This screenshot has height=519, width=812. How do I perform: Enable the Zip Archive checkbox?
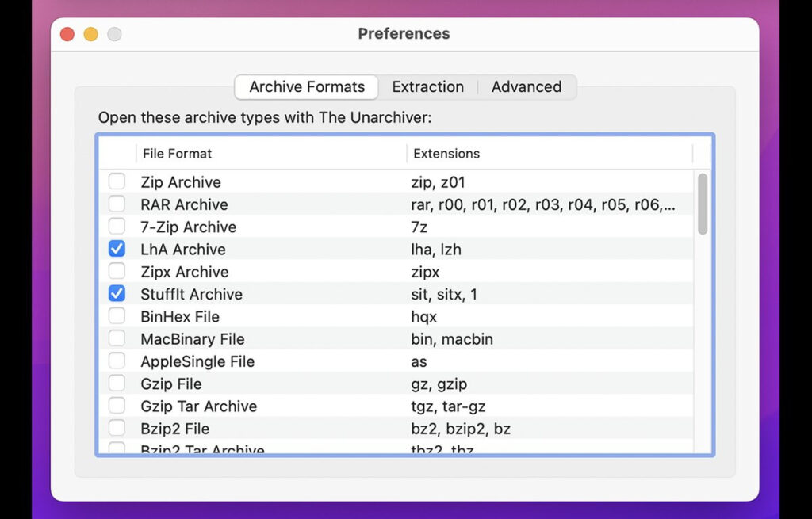(117, 182)
